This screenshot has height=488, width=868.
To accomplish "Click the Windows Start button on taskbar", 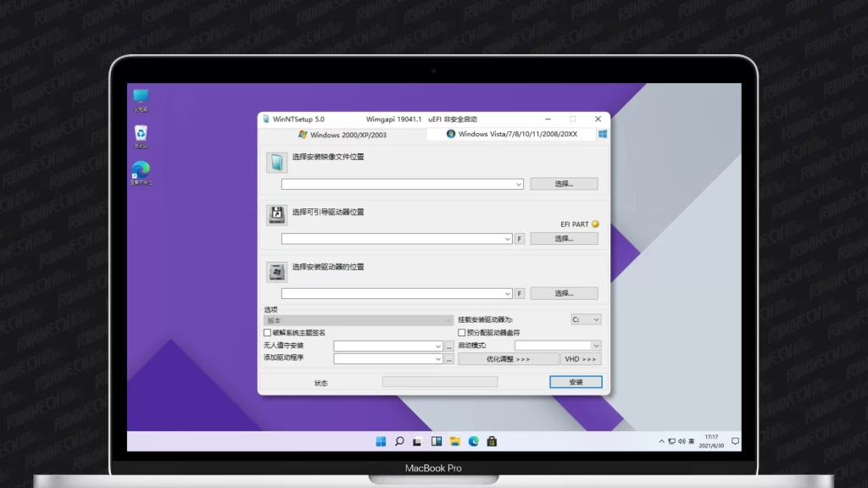I will coord(381,441).
